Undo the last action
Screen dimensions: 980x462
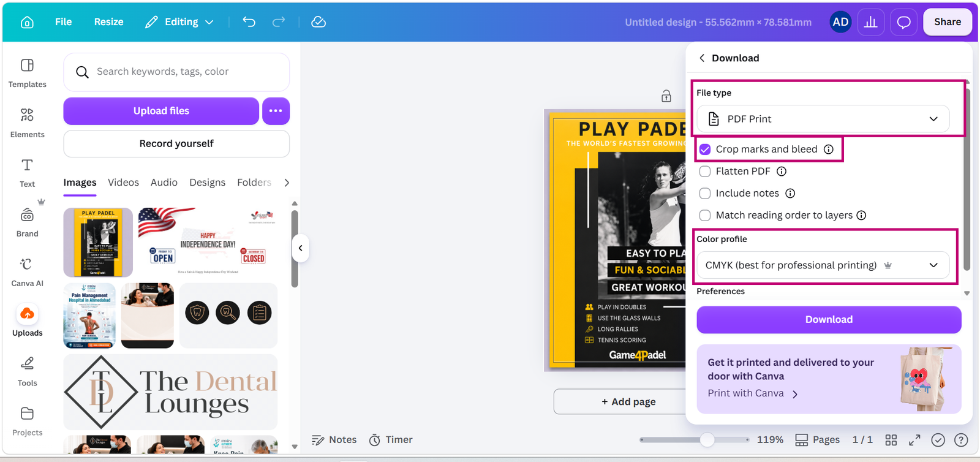(249, 22)
